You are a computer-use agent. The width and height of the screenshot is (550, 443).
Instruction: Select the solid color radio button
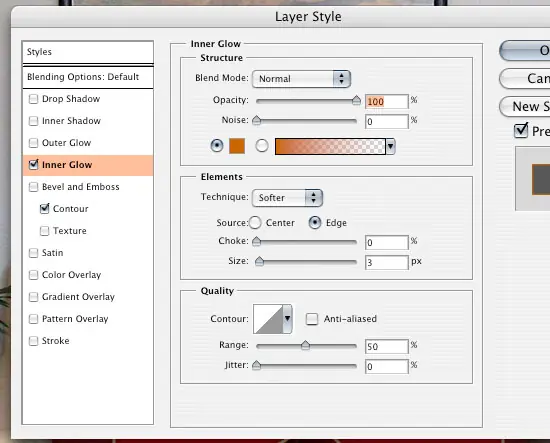217,146
